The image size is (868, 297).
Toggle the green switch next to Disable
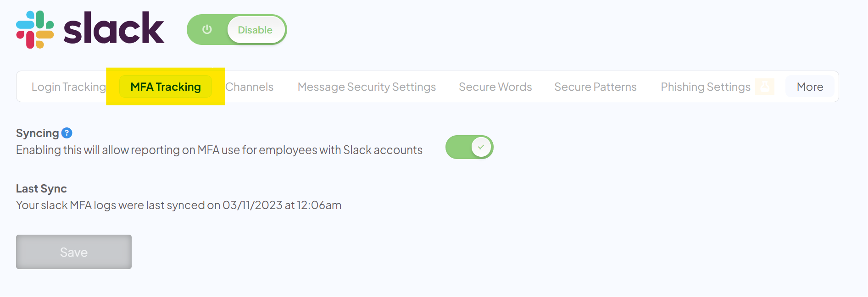[x=236, y=29]
